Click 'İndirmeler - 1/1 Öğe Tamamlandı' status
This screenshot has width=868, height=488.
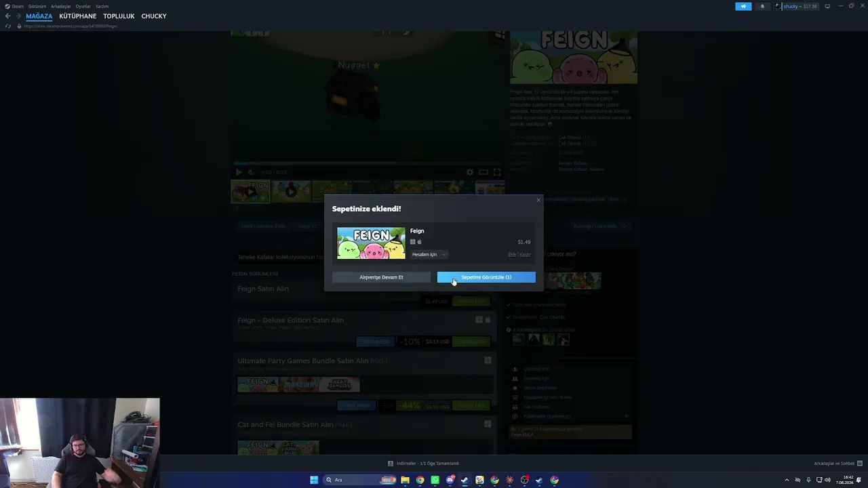coord(423,464)
